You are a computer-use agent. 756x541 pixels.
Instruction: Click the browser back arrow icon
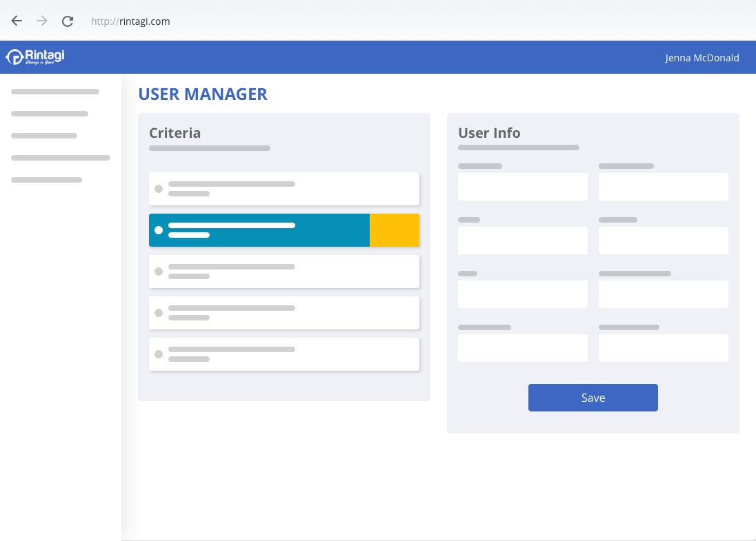pos(16,21)
